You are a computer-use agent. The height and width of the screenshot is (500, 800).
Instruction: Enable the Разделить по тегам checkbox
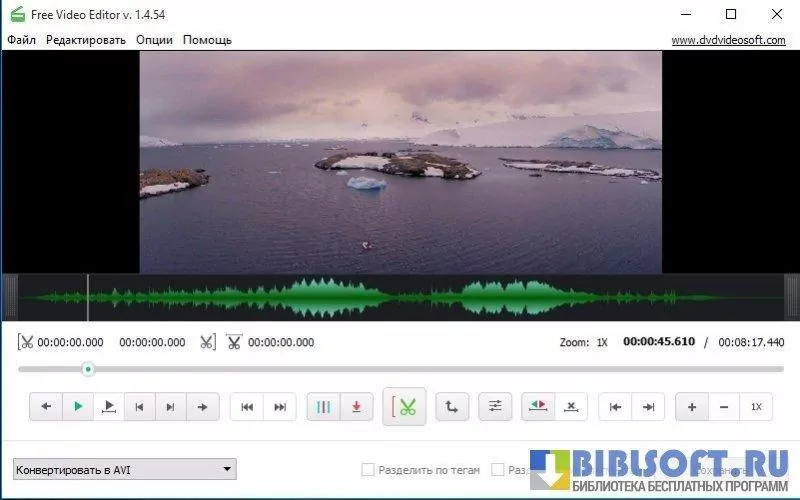(368, 469)
